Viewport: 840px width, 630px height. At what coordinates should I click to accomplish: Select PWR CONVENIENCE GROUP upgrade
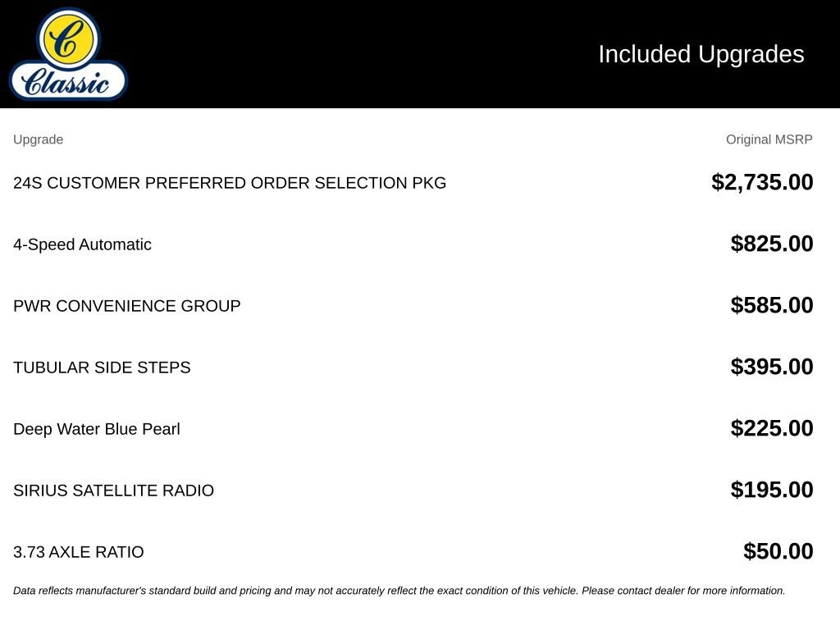(x=126, y=306)
